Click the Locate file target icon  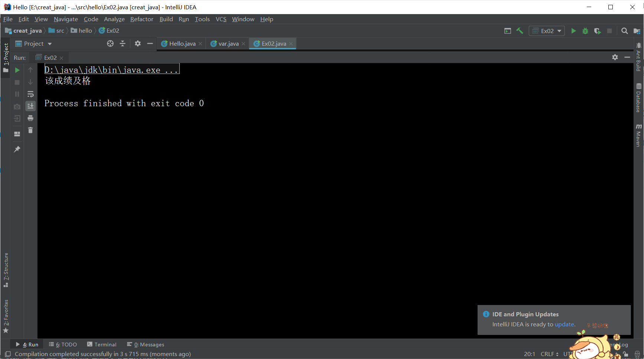(x=110, y=43)
